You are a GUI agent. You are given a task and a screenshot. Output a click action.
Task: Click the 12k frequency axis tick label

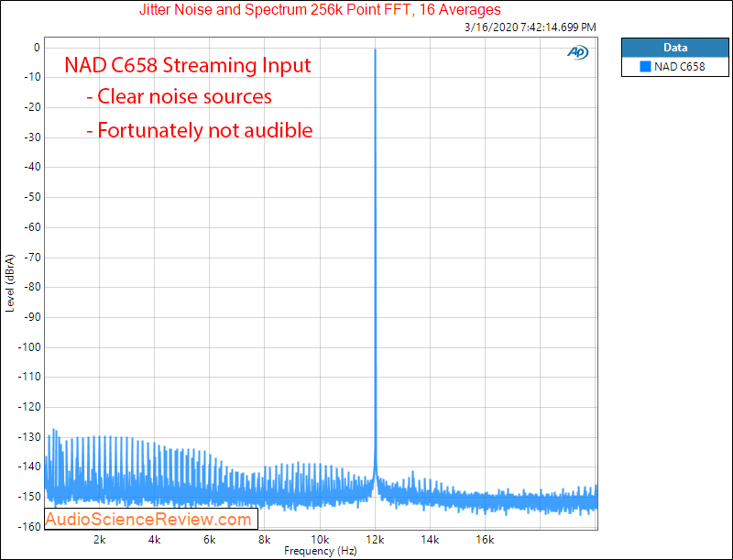(x=375, y=540)
